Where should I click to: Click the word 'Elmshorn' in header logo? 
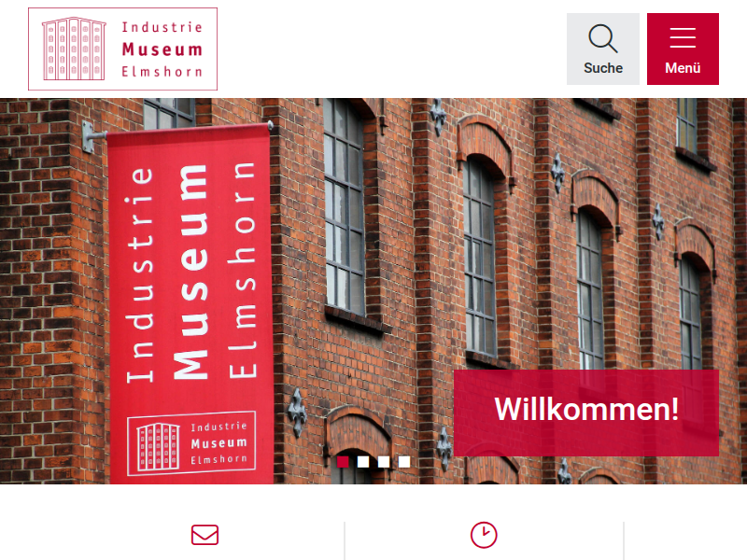click(x=162, y=72)
